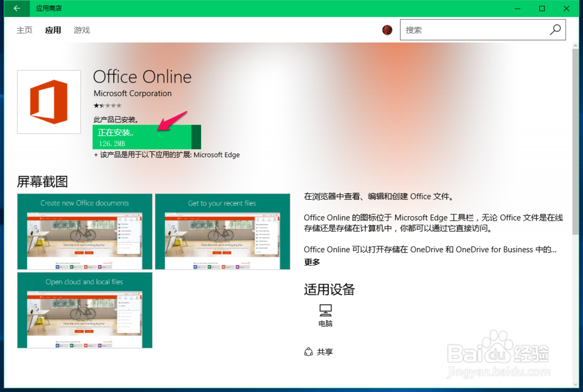
Task: Click the 此产品已安装 status text
Action: pos(116,119)
